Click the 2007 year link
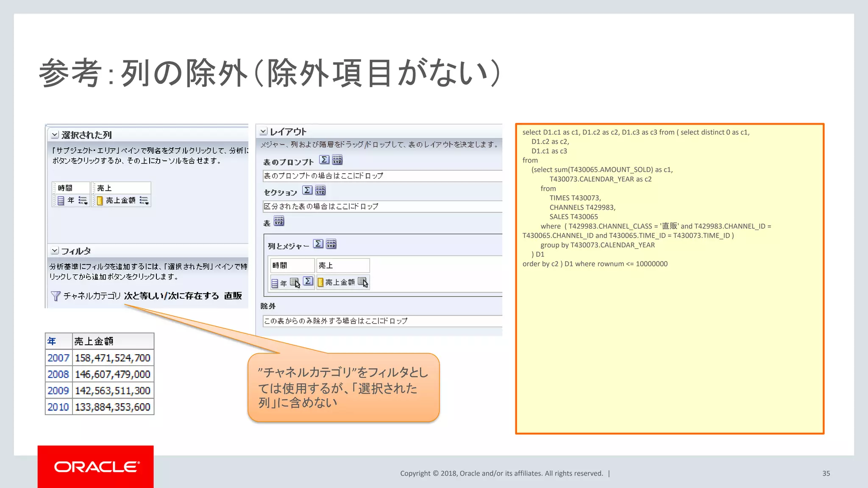The width and height of the screenshot is (868, 488). 58,358
